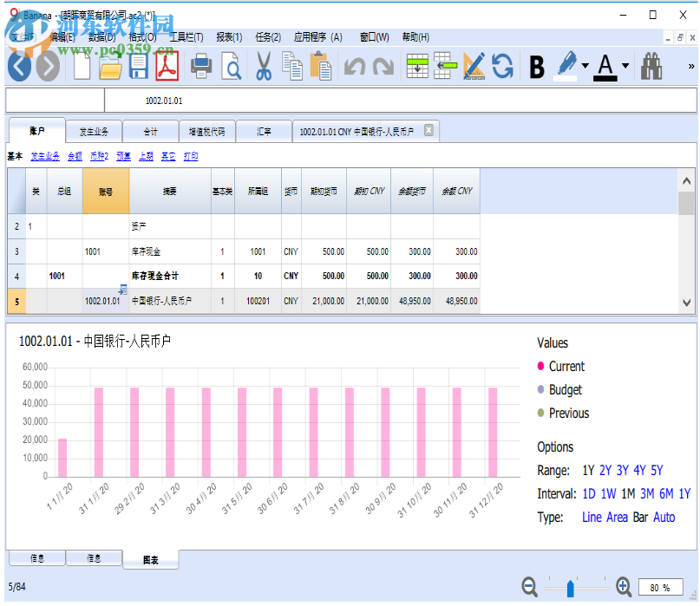
Task: Click the recalculate refresh icon
Action: pyautogui.click(x=502, y=66)
